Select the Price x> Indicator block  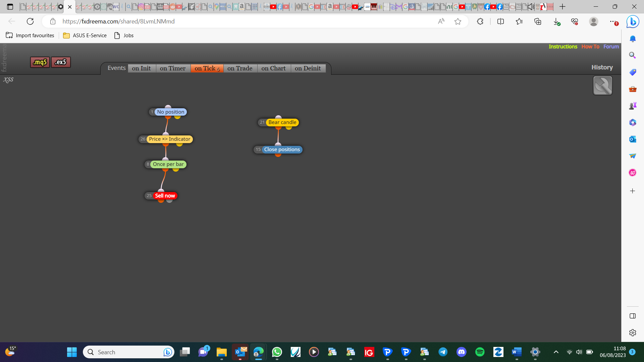point(169,139)
